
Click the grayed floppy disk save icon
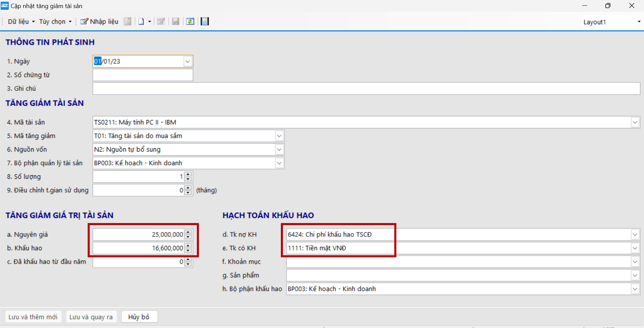175,22
